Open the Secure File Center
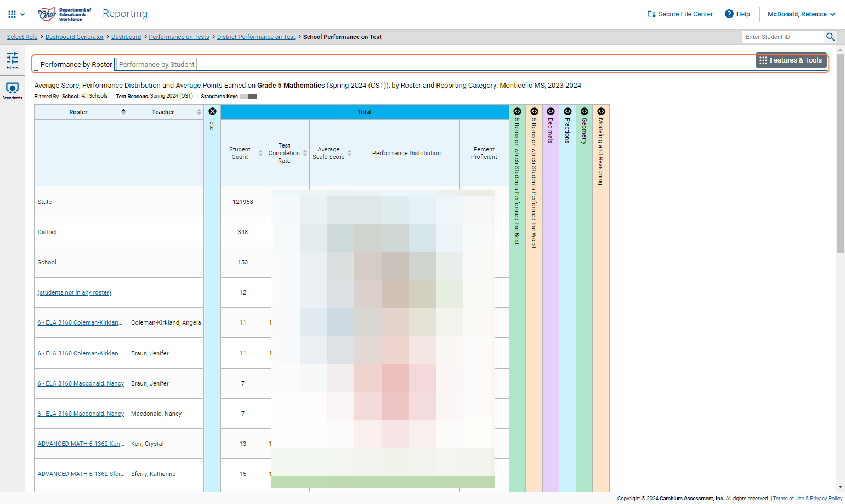 pos(680,14)
